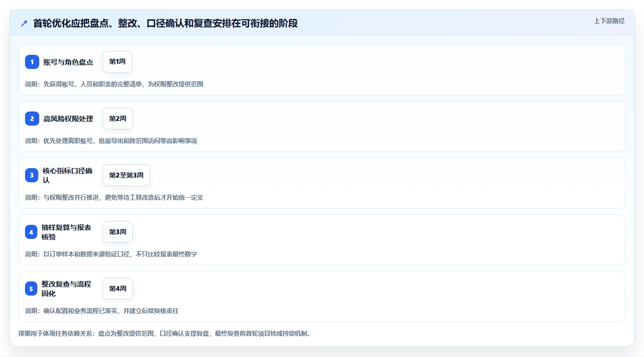Screen dimensions: 644x357
Task: Click the note 与权限整改并行推进
Action: 114,197
